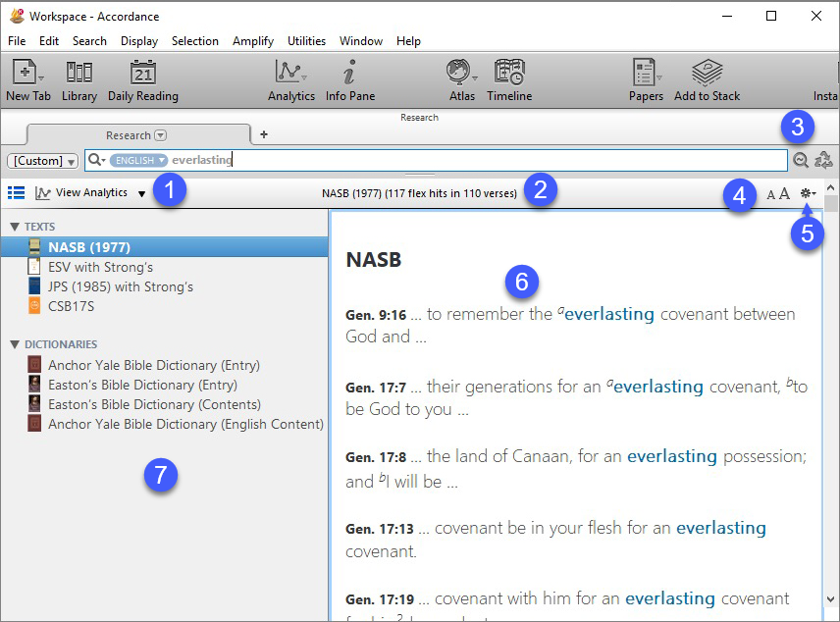The width and height of the screenshot is (840, 622).
Task: Increase text size with the large A
Action: click(x=784, y=193)
